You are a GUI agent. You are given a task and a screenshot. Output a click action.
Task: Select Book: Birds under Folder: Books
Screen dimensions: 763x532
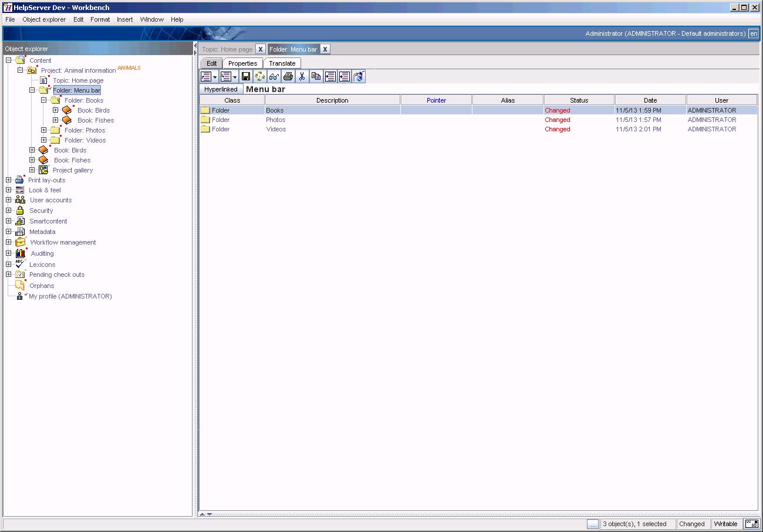(94, 110)
